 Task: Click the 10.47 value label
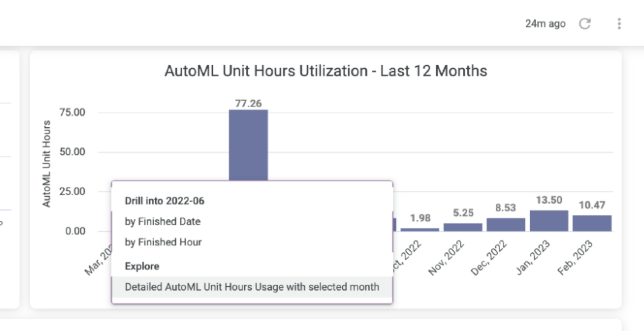point(591,205)
